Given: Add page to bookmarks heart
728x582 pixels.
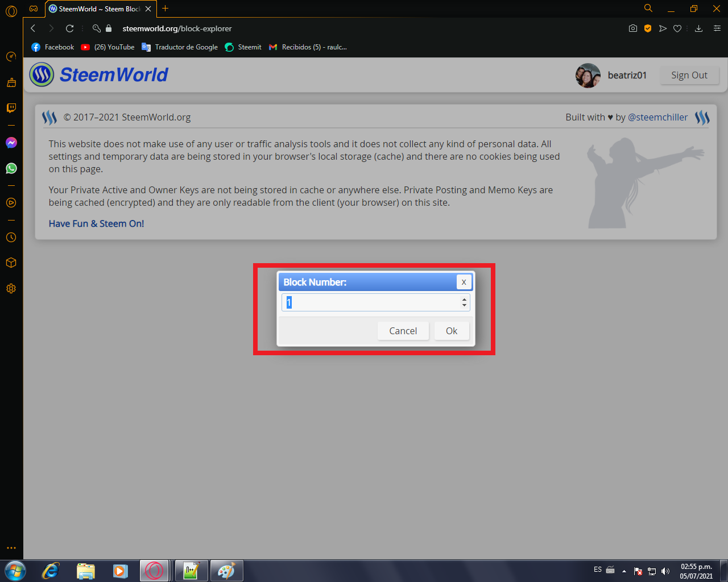Looking at the screenshot, I should pyautogui.click(x=677, y=28).
